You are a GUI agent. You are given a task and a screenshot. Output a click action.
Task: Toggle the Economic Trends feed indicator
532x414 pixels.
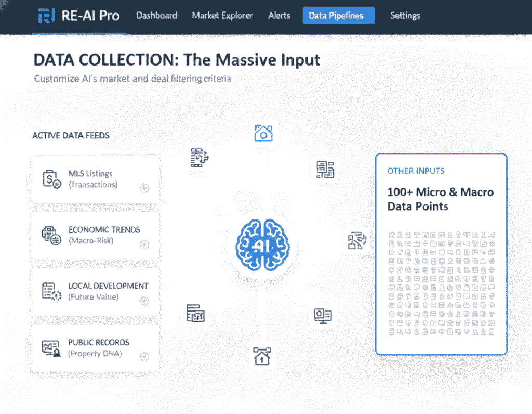(x=144, y=244)
